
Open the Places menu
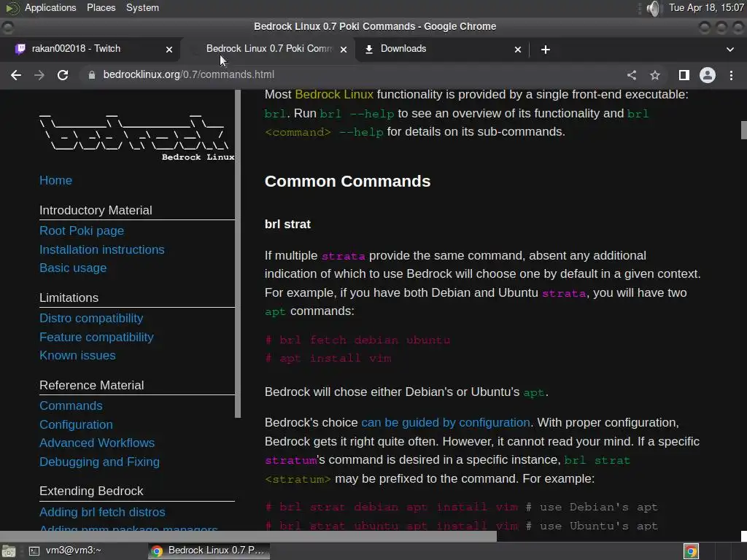[x=101, y=7]
